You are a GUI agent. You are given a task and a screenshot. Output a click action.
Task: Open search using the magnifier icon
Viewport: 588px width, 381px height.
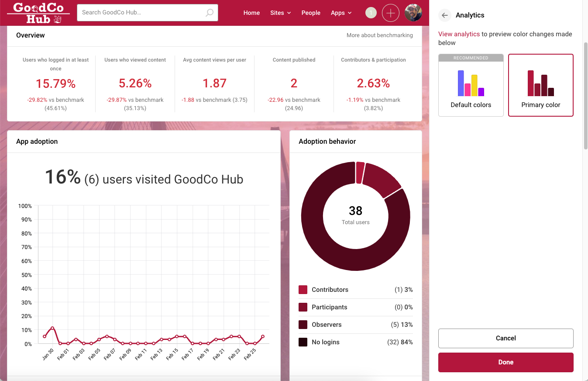[x=209, y=13]
